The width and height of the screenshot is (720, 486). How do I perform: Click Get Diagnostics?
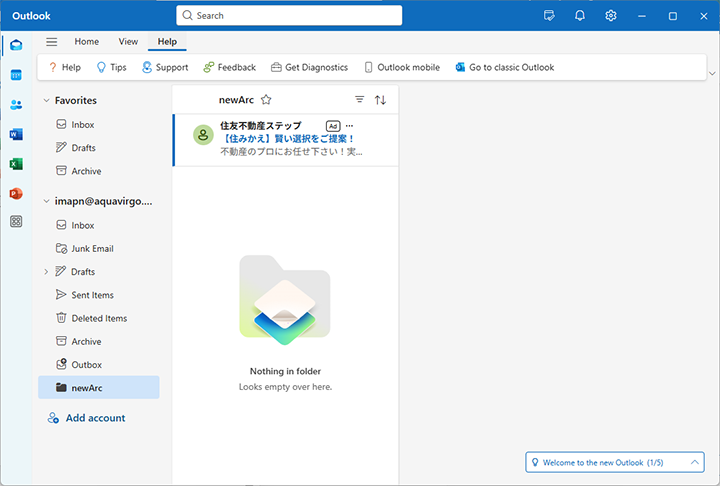pyautogui.click(x=309, y=68)
